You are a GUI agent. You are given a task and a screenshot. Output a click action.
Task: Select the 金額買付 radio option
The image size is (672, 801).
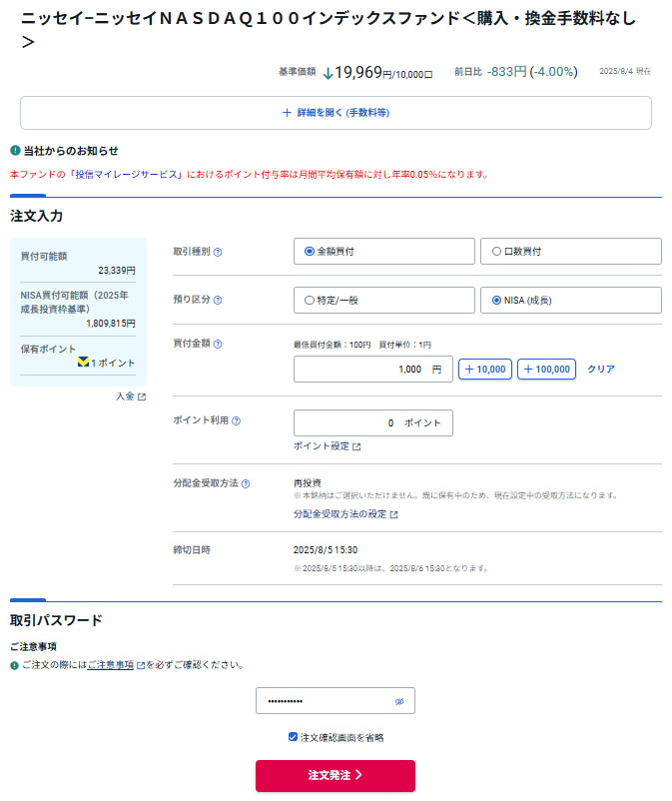[x=310, y=252]
